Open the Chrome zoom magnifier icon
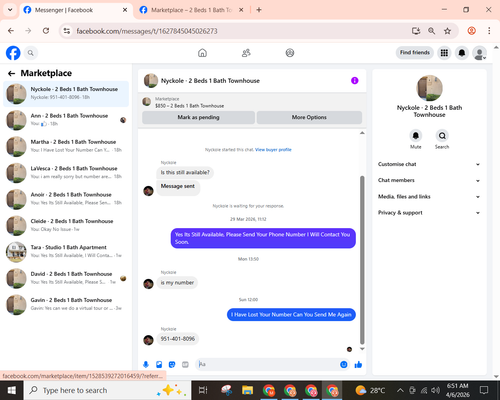This screenshot has width=500, height=400. pos(431,31)
